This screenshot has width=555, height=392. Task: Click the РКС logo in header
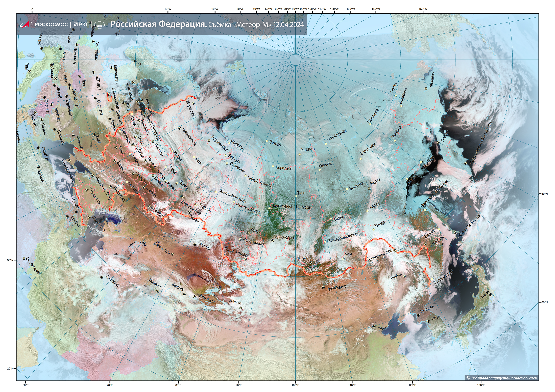point(81,24)
